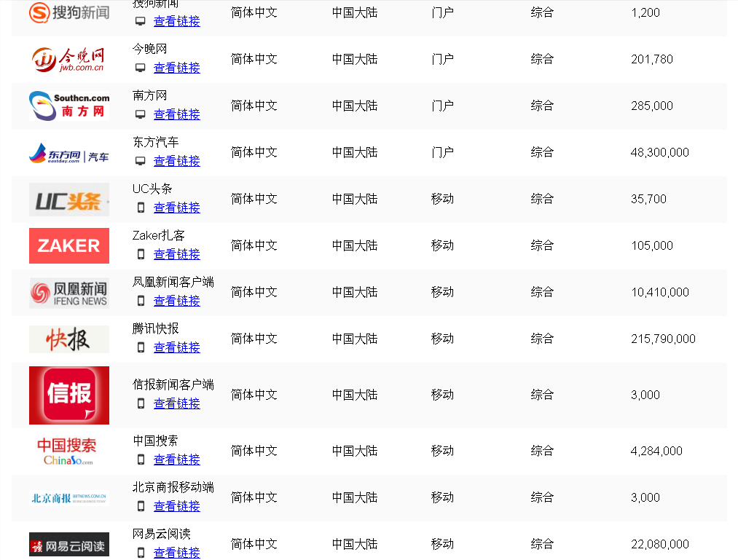Open 查看链接 link under 信报新闻客户端
The height and width of the screenshot is (560, 738).
coord(177,403)
